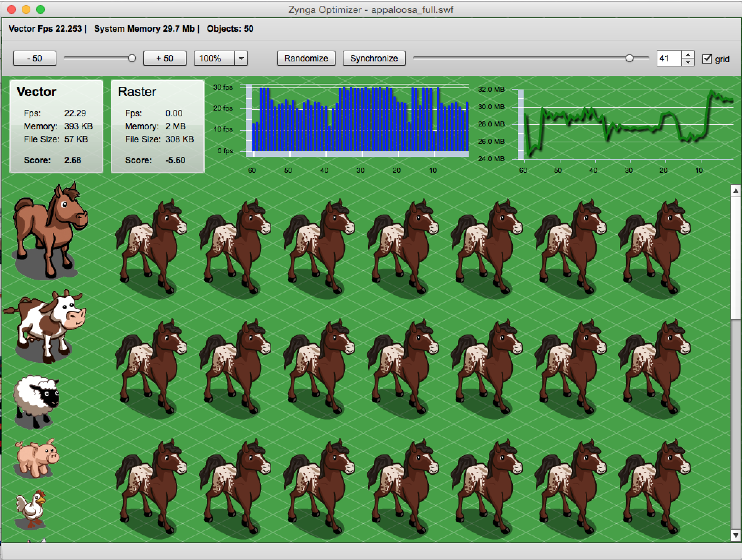The image size is (742, 560).
Task: Click the Raster Score value -5.60
Action: [175, 160]
